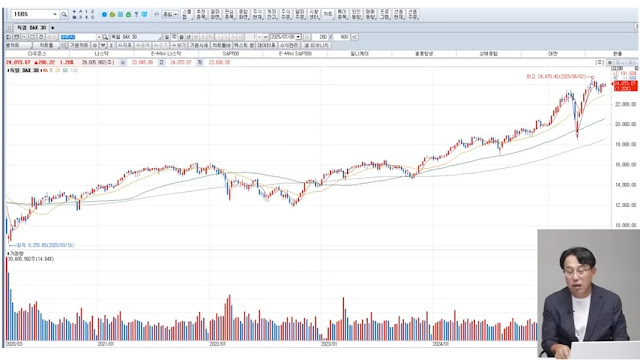Switch to virtual screen 3
This screenshot has height=360, width=640.
point(80,17)
